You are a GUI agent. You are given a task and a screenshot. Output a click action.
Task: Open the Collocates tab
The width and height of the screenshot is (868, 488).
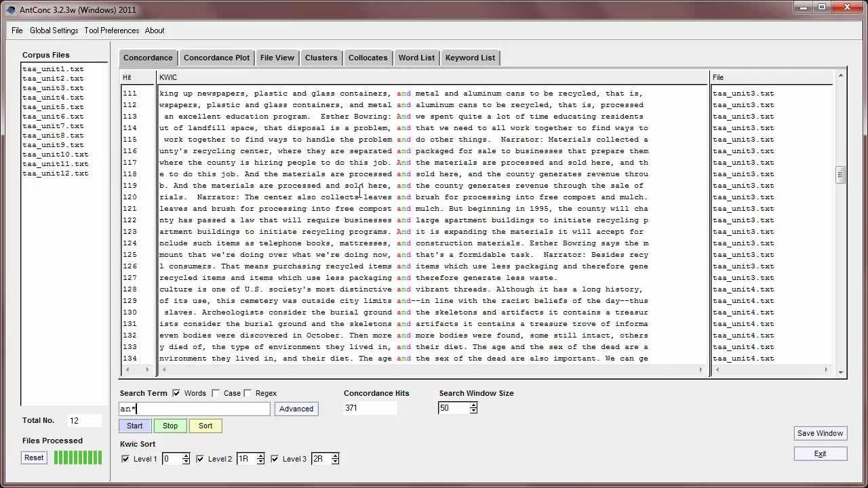point(368,58)
